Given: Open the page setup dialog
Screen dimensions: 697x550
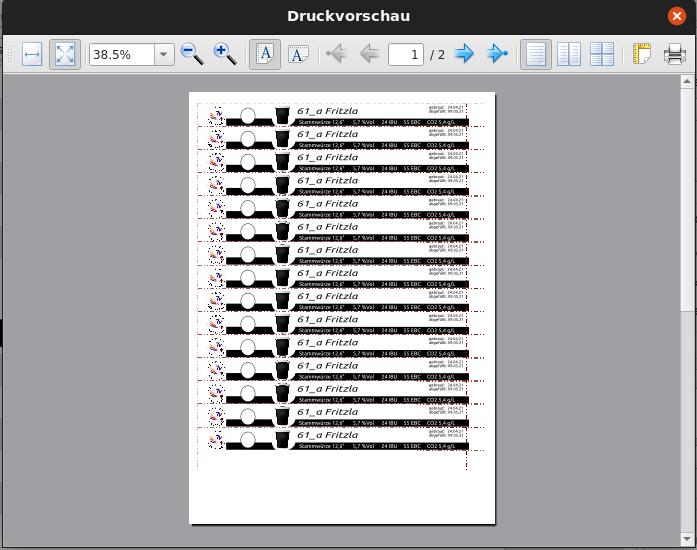Looking at the screenshot, I should point(641,54).
